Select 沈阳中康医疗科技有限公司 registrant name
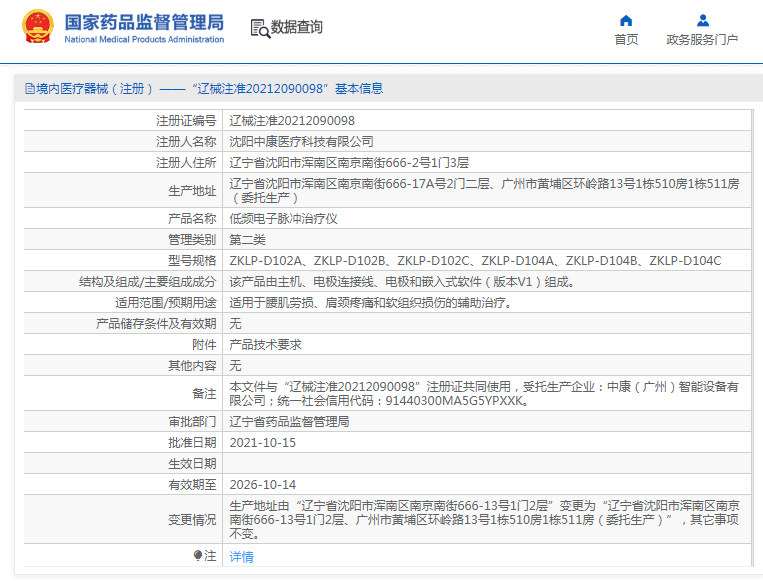Screen dimensions: 763x582 pos(301,142)
